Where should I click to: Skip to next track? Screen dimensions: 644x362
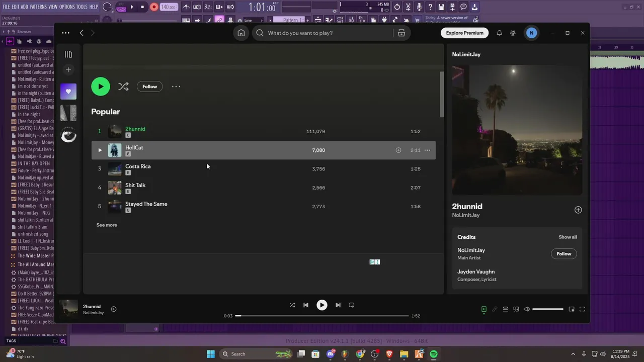coord(338,305)
